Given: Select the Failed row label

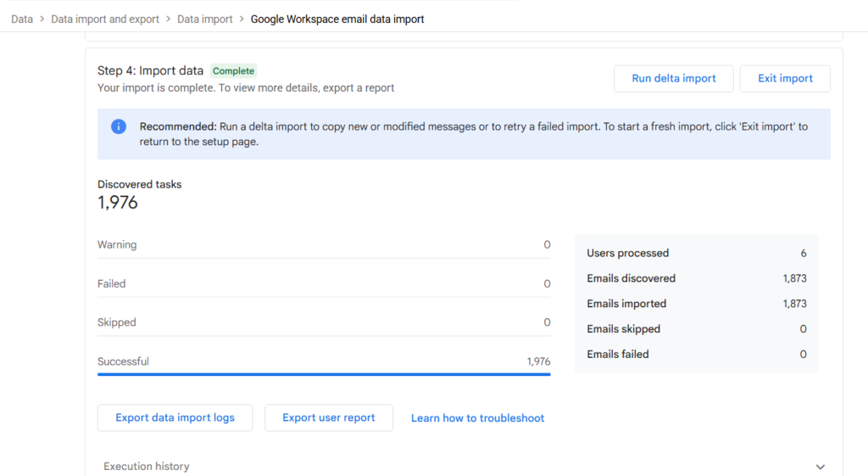Looking at the screenshot, I should pos(111,283).
